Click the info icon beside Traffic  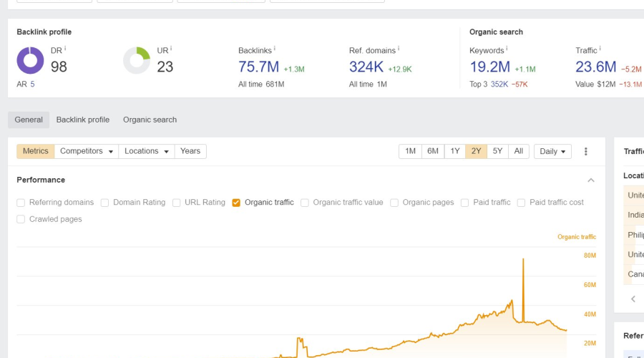600,49
